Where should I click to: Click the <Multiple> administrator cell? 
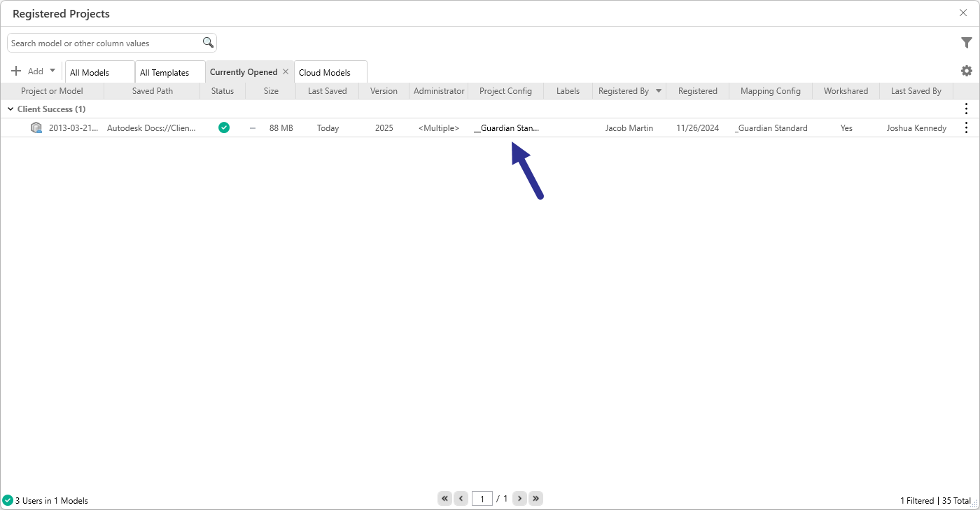[439, 128]
